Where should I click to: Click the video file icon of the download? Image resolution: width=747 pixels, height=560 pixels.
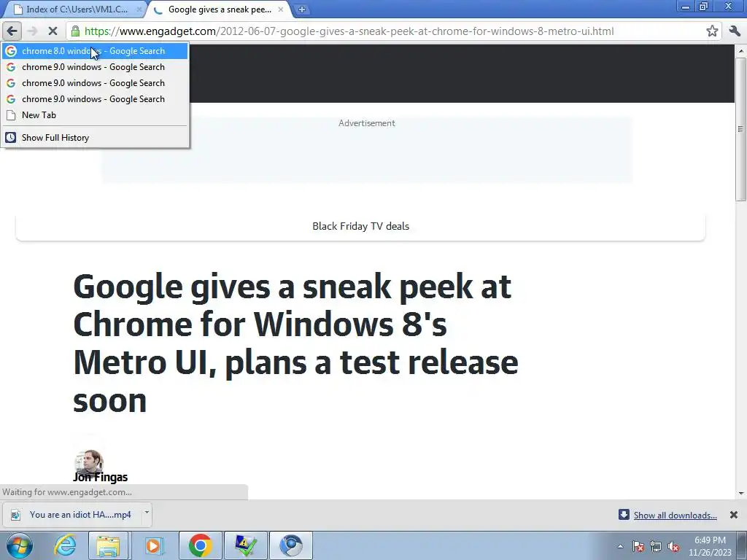(15, 515)
